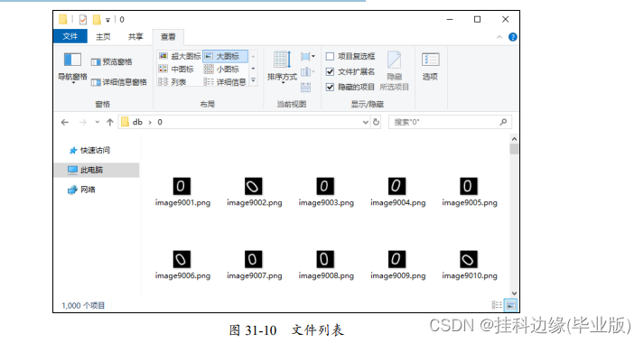644x343 pixels.
Task: Open the Add columns button
Action: point(308,72)
